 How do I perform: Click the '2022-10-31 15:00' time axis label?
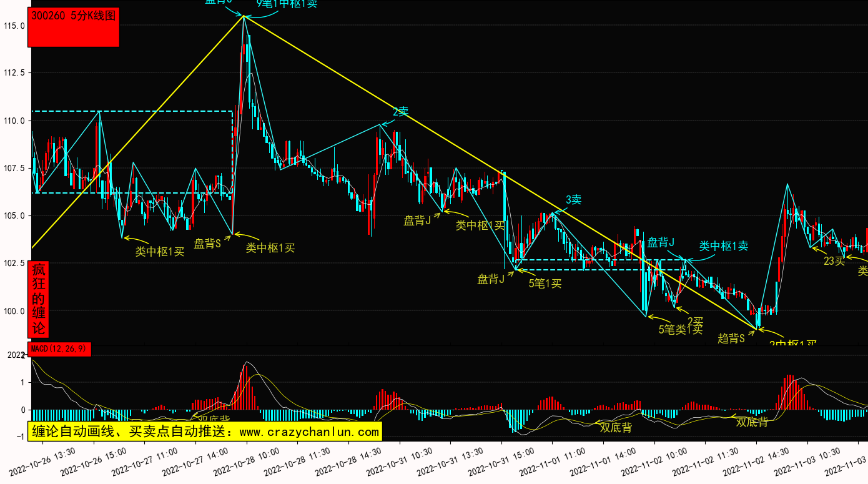502,461
